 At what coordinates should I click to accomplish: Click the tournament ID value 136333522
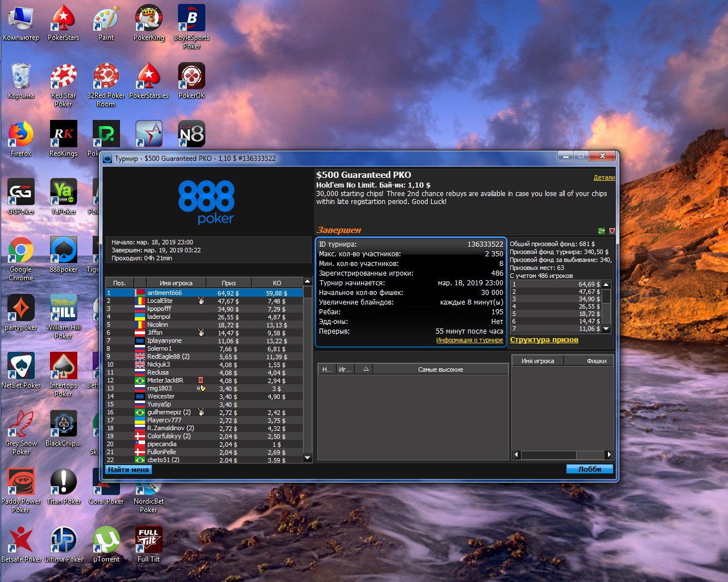[485, 244]
